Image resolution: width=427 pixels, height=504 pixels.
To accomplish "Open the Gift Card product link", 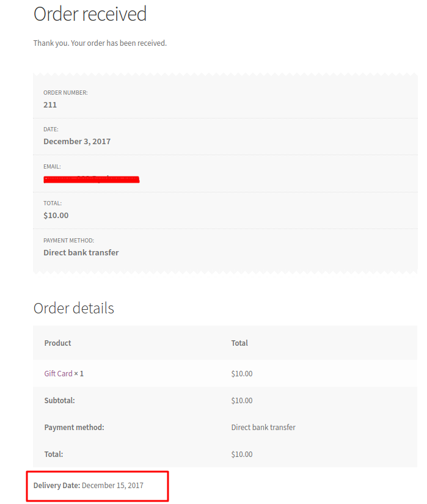I will click(58, 373).
